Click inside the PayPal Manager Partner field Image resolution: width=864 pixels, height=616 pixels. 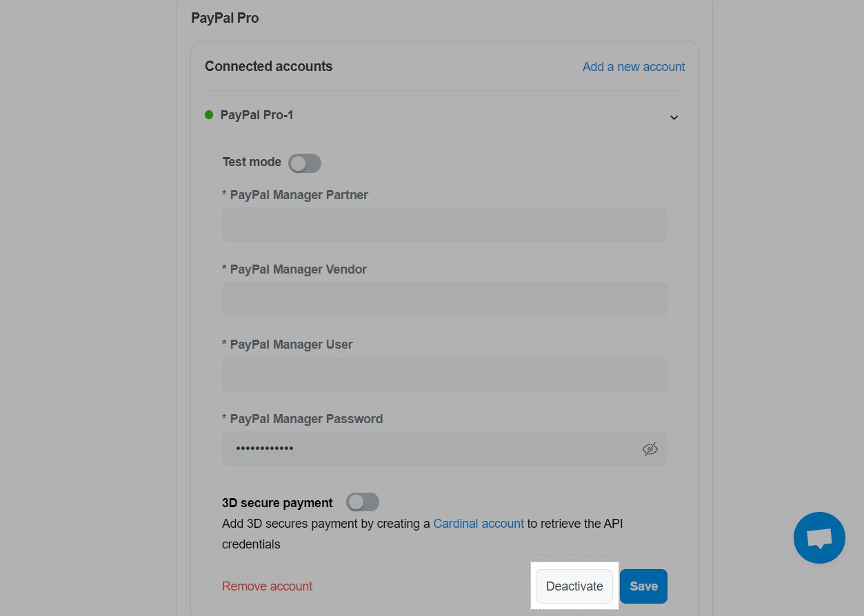(444, 224)
